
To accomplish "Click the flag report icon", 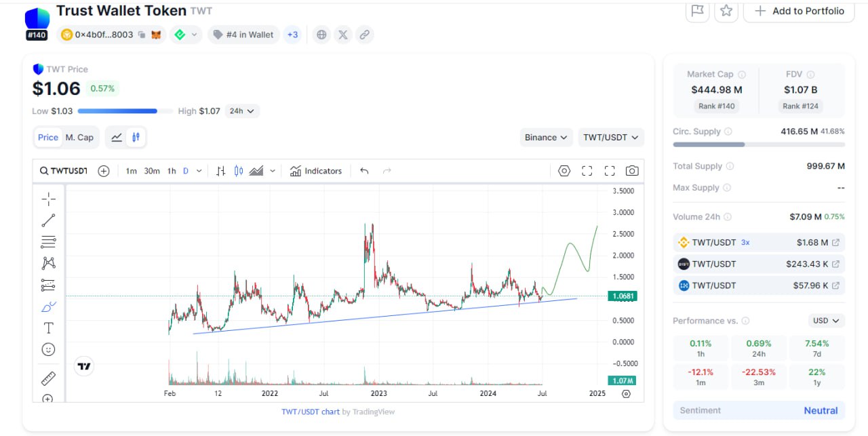I will [x=697, y=11].
